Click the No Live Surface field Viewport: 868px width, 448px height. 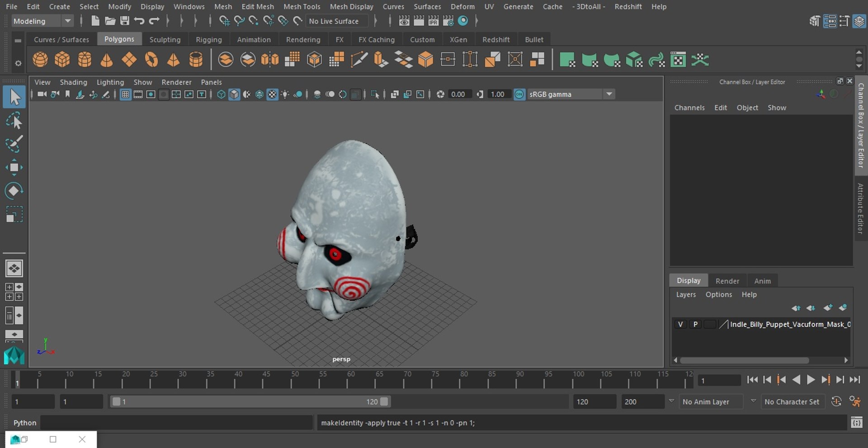pyautogui.click(x=337, y=21)
